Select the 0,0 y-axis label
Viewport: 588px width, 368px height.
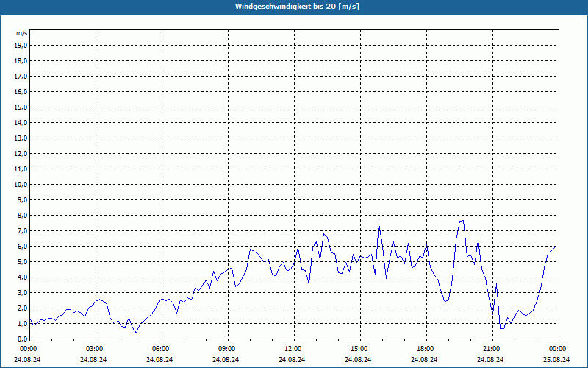point(22,339)
